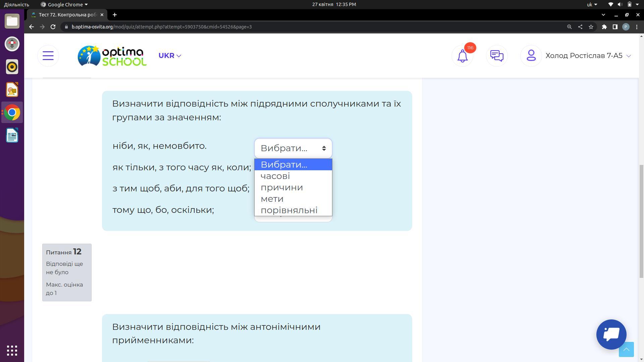Open the uk keyboard layout indicator
This screenshot has width=644, height=362.
(x=592, y=4)
